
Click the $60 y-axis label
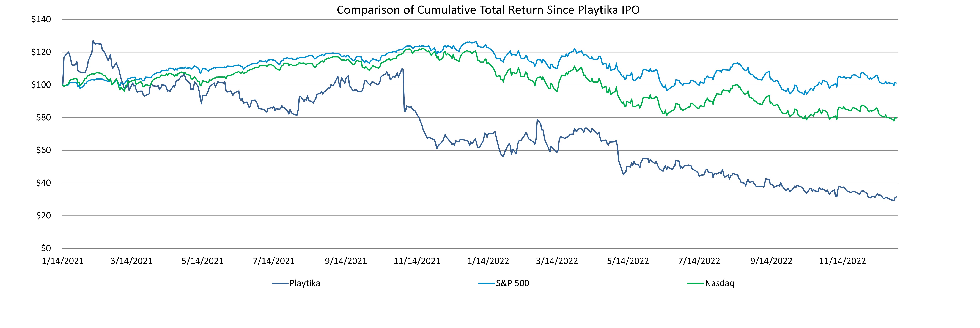[43, 150]
